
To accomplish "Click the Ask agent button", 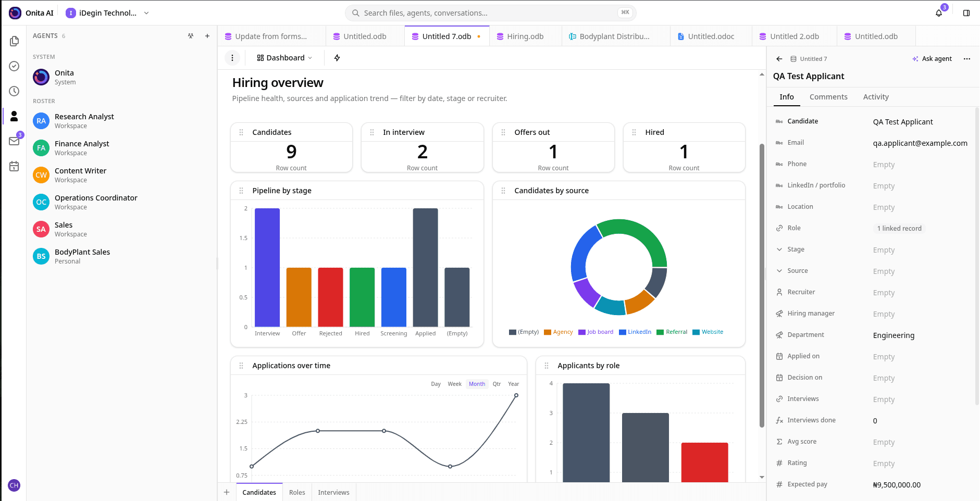I will click(x=932, y=59).
